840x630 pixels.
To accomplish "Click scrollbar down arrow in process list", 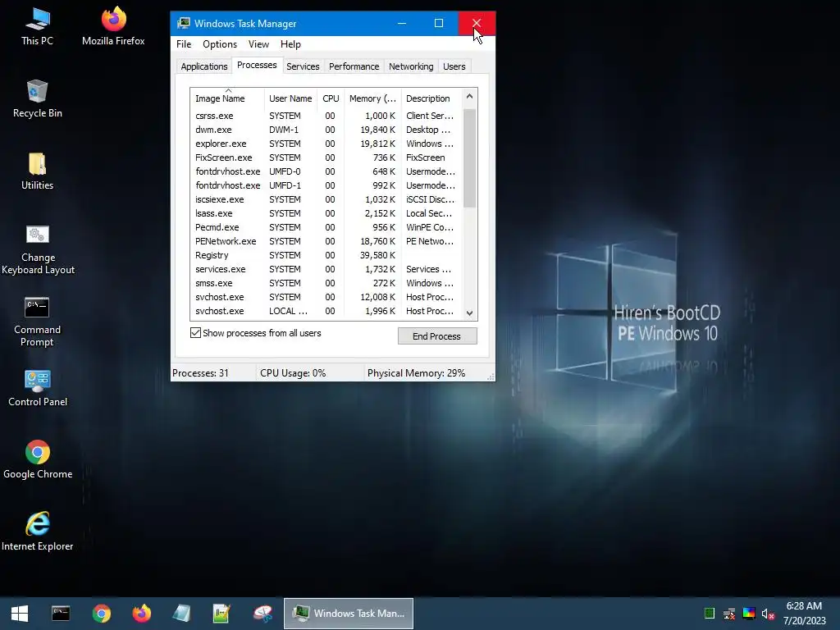I will 469,313.
